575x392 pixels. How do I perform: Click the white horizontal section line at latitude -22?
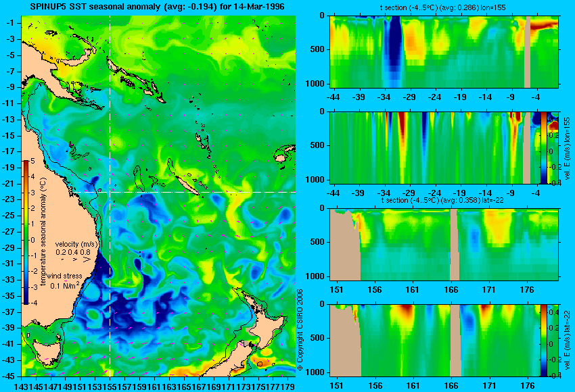tap(184, 192)
